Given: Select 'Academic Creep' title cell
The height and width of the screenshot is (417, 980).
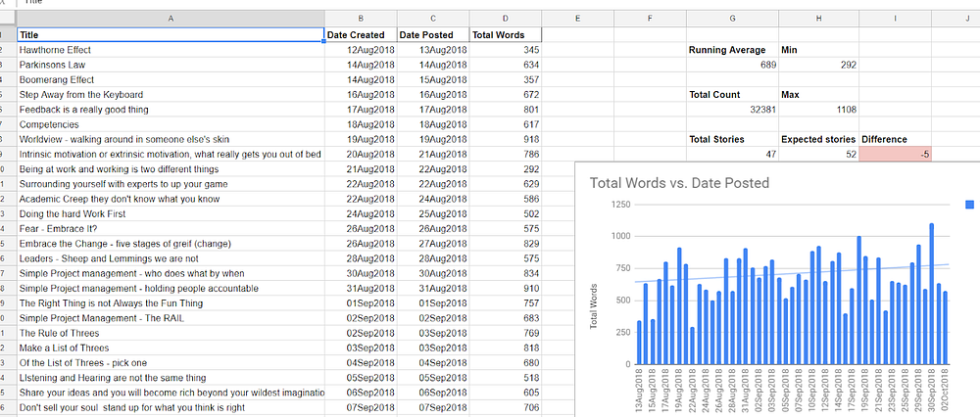Looking at the screenshot, I should (171, 199).
